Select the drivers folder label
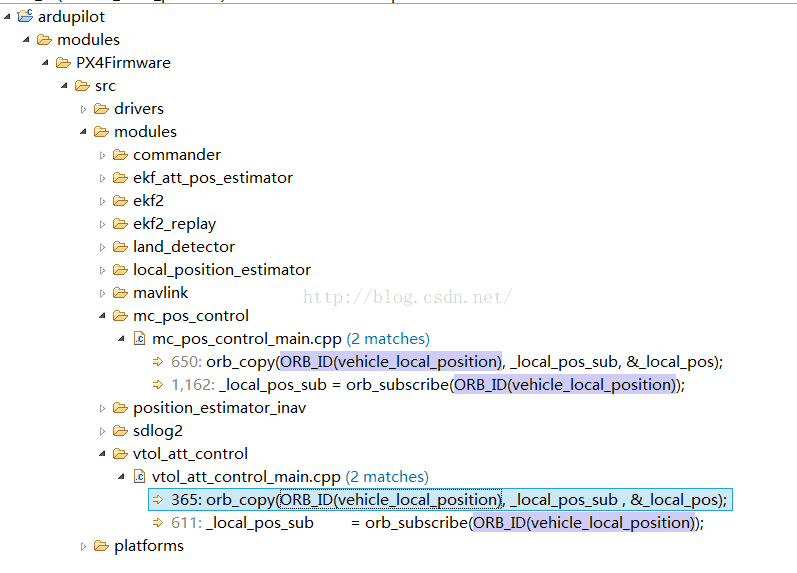The image size is (797, 573). [139, 109]
